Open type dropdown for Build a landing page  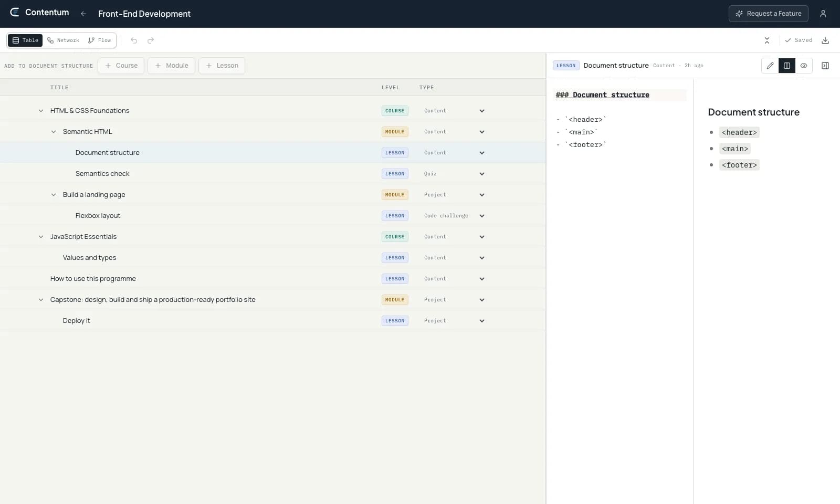[x=454, y=195]
